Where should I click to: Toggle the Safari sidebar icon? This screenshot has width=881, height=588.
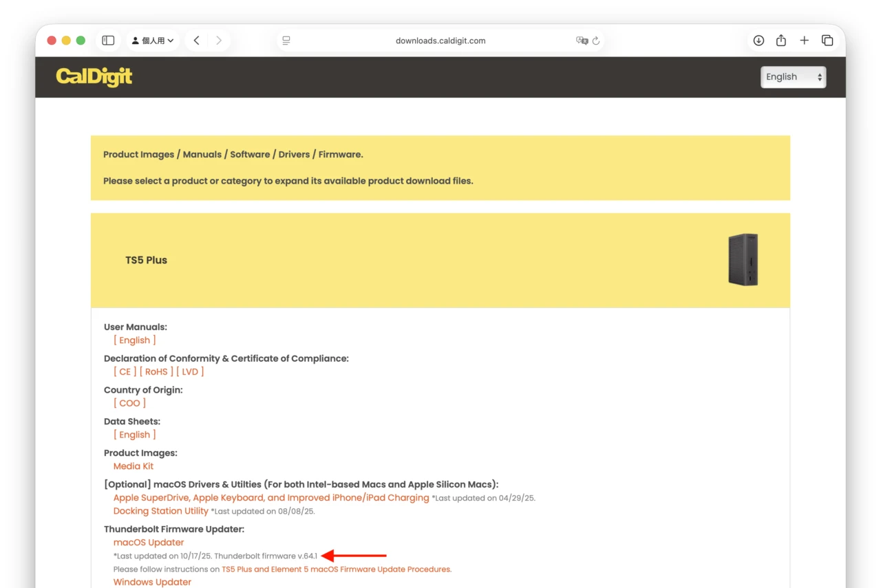coord(108,41)
